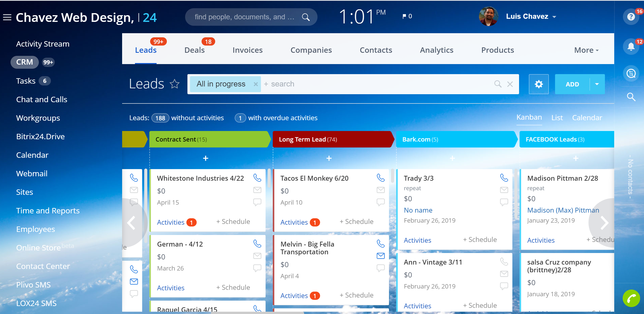Image resolution: width=644 pixels, height=314 pixels.
Task: Click the ADD lead button
Action: pos(572,84)
